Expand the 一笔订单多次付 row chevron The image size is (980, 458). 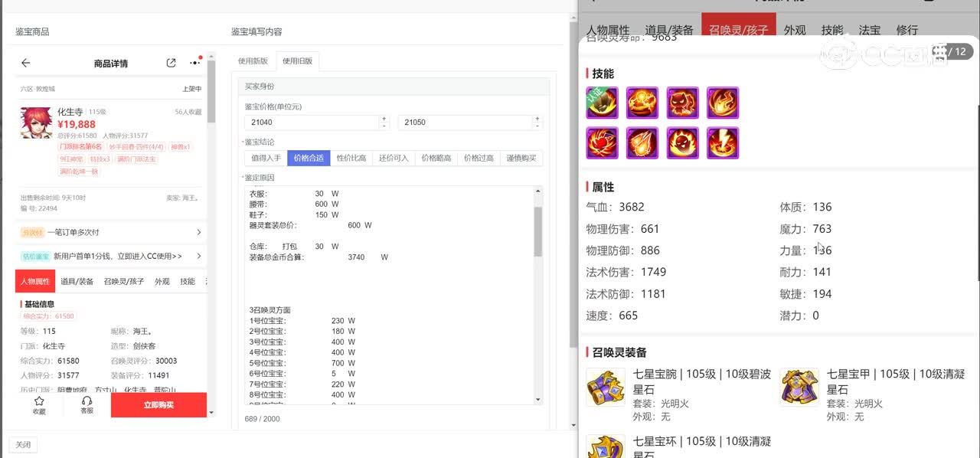[199, 232]
